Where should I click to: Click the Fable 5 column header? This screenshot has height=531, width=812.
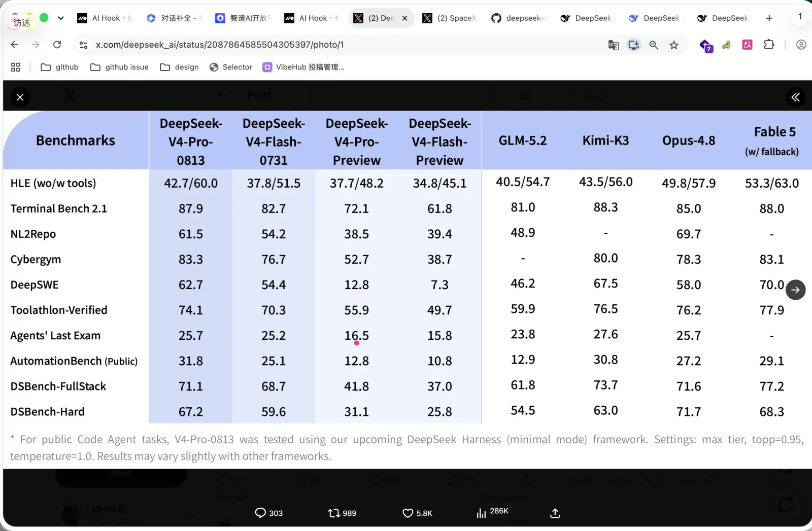[772, 140]
